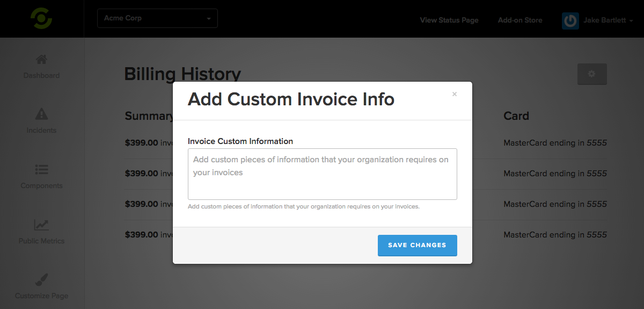Click the Incidents sidebar label

pyautogui.click(x=41, y=131)
